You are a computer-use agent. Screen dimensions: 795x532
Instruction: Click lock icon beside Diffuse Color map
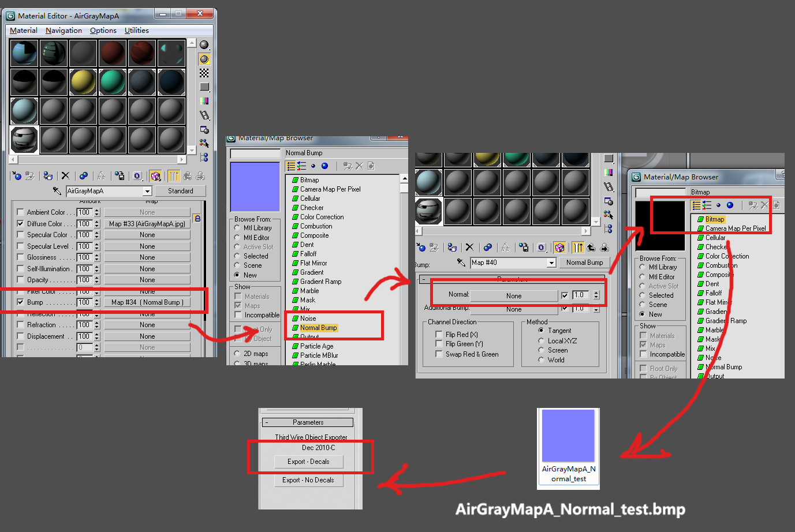(197, 219)
